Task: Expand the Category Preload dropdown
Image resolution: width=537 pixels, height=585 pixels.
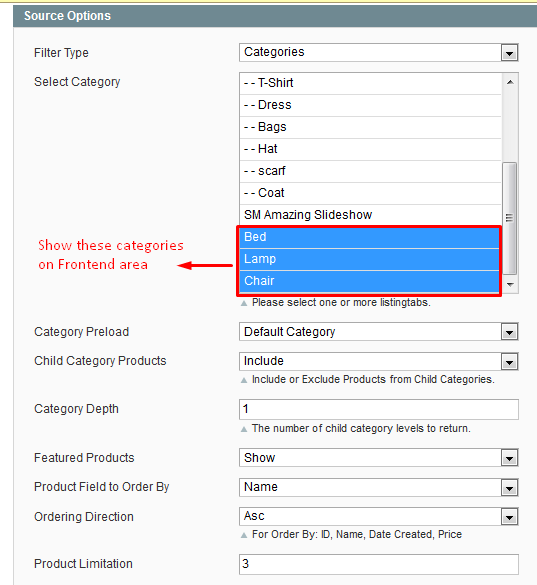Action: click(x=378, y=332)
